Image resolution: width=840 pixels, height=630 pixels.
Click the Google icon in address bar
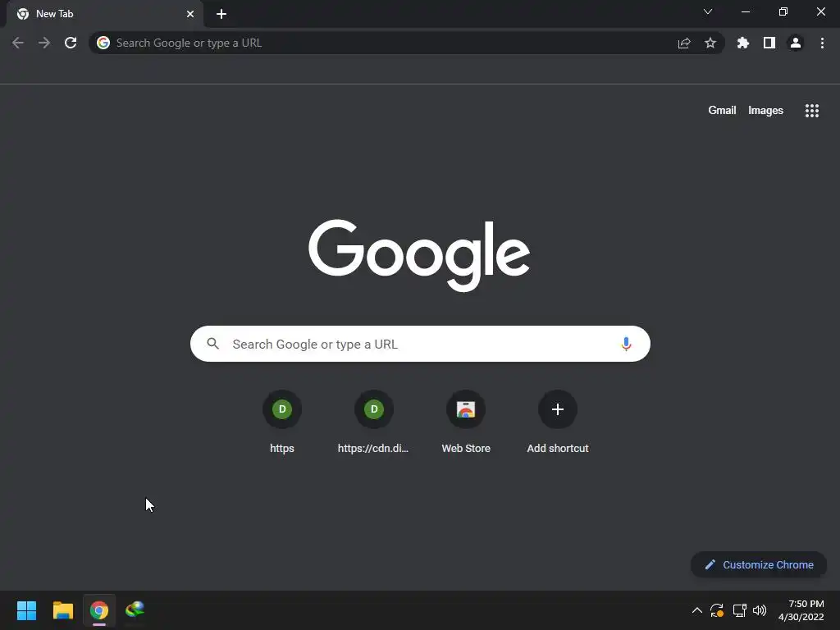[103, 43]
